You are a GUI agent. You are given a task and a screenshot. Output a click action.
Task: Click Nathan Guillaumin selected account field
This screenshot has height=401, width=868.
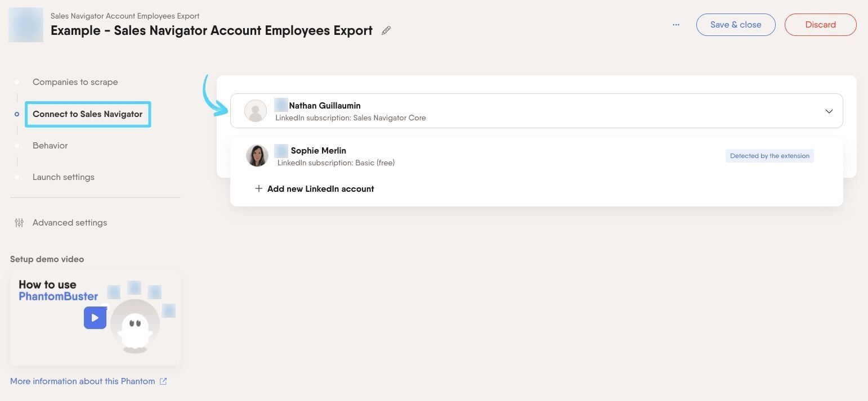pyautogui.click(x=536, y=111)
